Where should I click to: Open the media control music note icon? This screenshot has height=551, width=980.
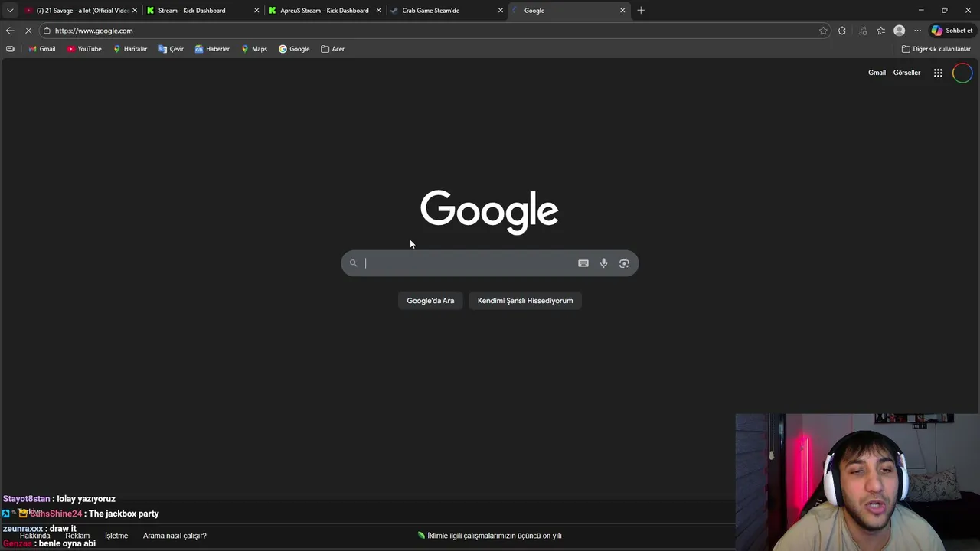click(x=863, y=31)
